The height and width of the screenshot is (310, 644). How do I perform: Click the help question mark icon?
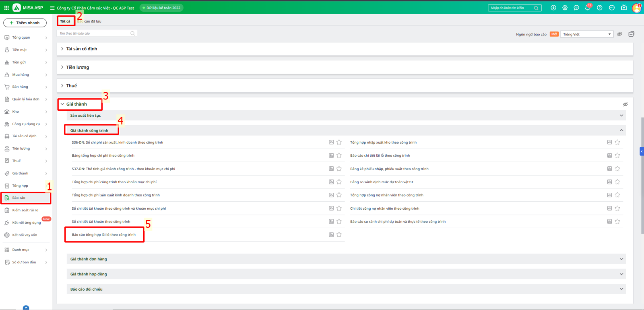pos(599,8)
